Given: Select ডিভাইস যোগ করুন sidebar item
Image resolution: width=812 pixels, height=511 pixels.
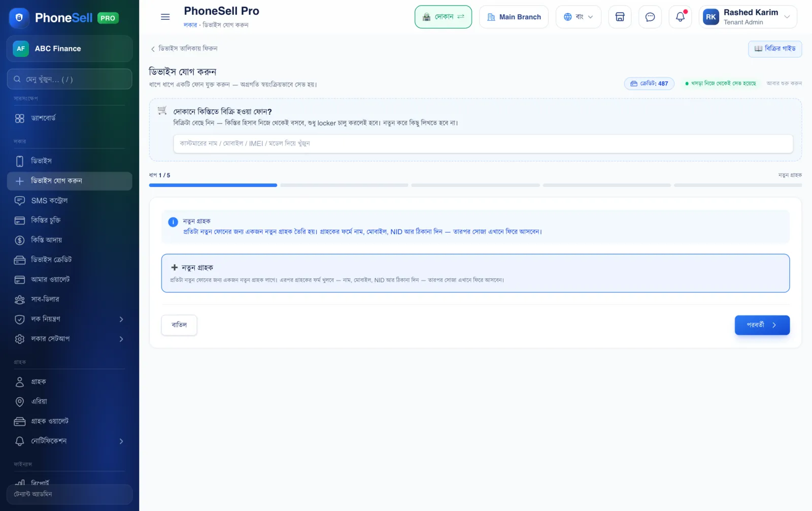Looking at the screenshot, I should pos(70,181).
